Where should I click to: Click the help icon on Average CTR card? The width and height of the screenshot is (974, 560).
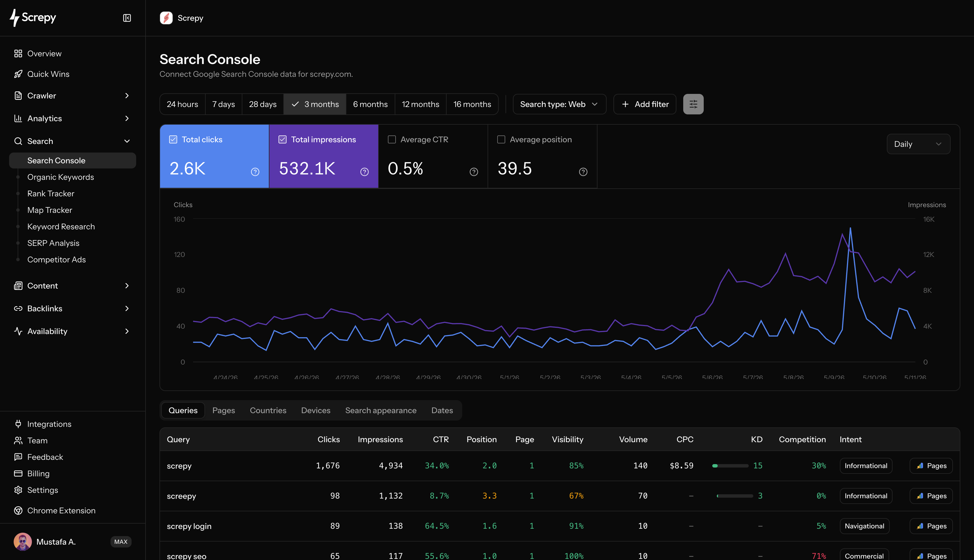coord(474,172)
